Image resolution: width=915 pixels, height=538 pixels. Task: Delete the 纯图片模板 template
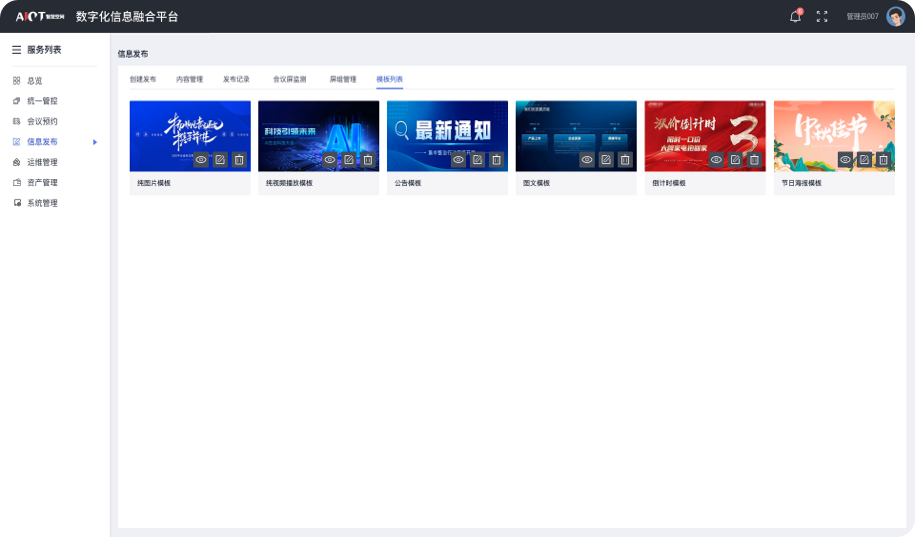239,159
